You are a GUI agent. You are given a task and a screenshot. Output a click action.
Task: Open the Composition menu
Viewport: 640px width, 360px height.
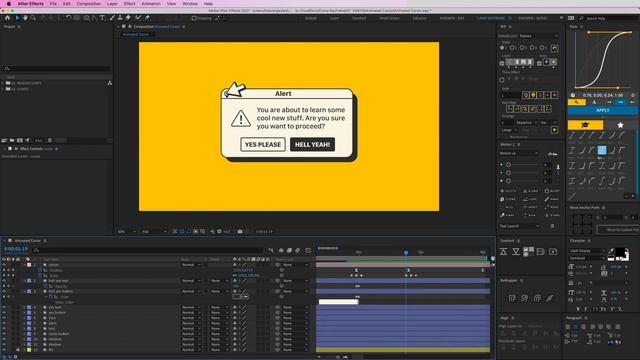pos(89,4)
